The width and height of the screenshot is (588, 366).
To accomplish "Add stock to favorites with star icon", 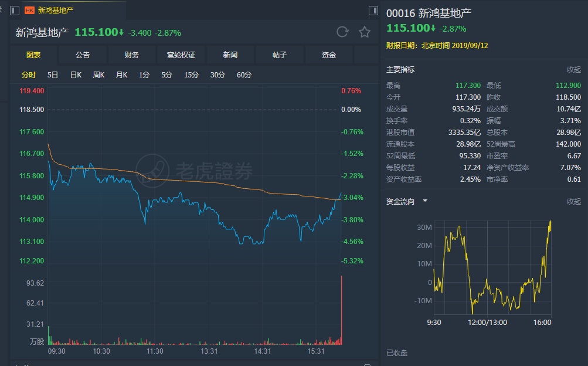I will (x=365, y=32).
